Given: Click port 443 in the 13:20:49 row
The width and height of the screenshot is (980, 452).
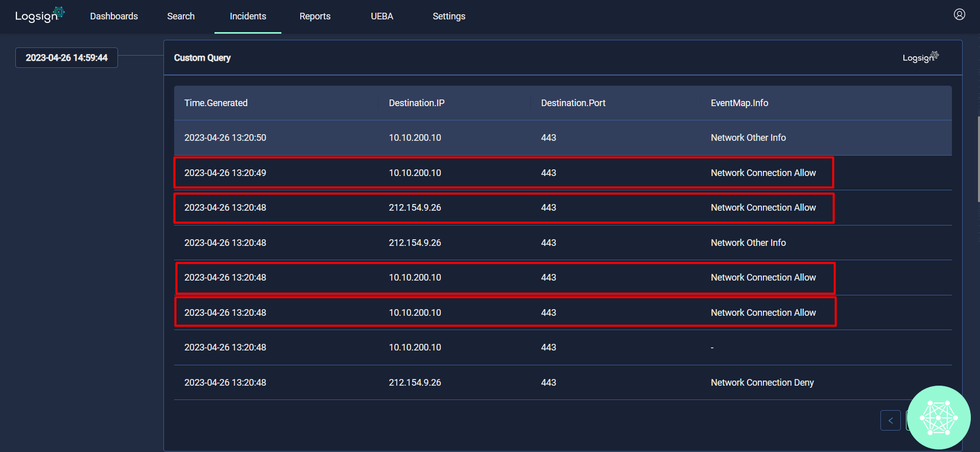Looking at the screenshot, I should click(548, 173).
